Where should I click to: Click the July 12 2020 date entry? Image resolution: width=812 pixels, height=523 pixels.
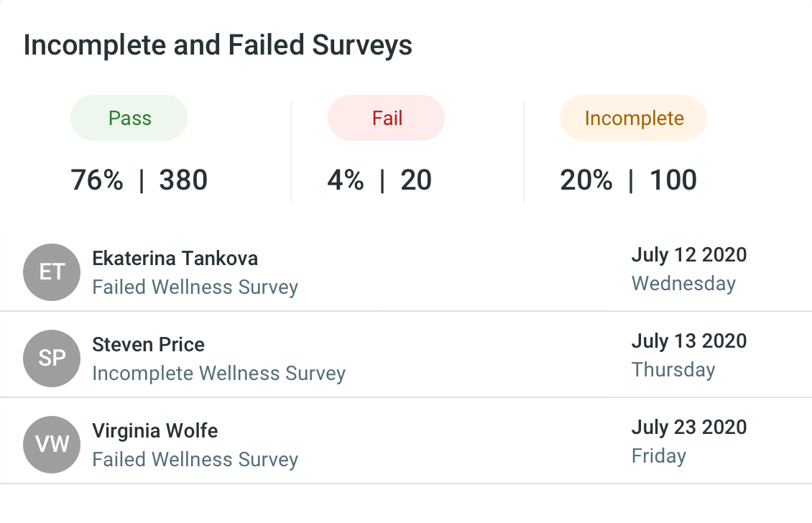click(688, 255)
